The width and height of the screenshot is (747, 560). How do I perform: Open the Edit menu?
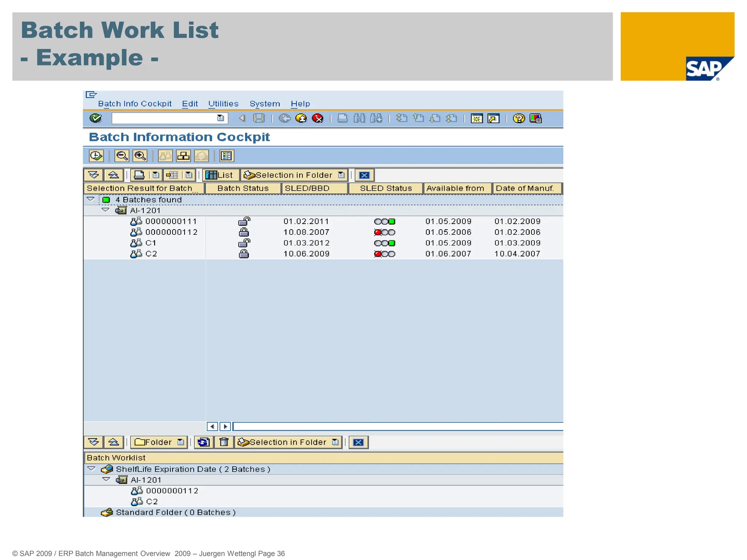(x=190, y=104)
